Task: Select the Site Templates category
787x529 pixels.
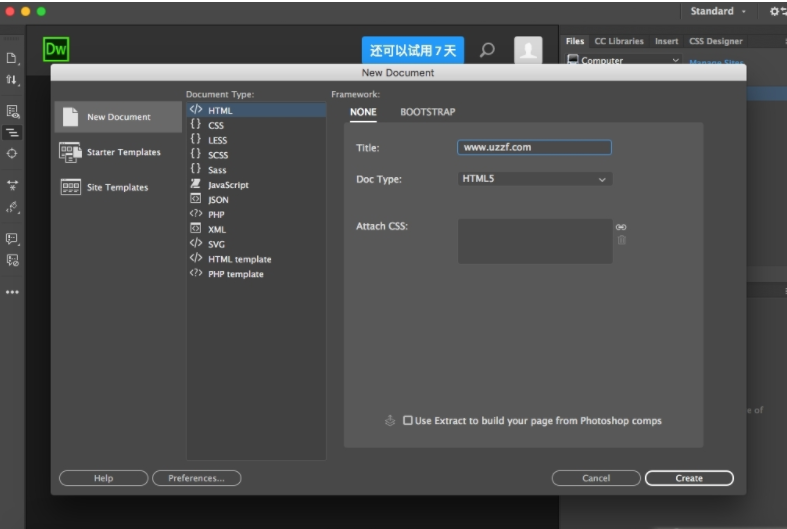Action: [118, 187]
